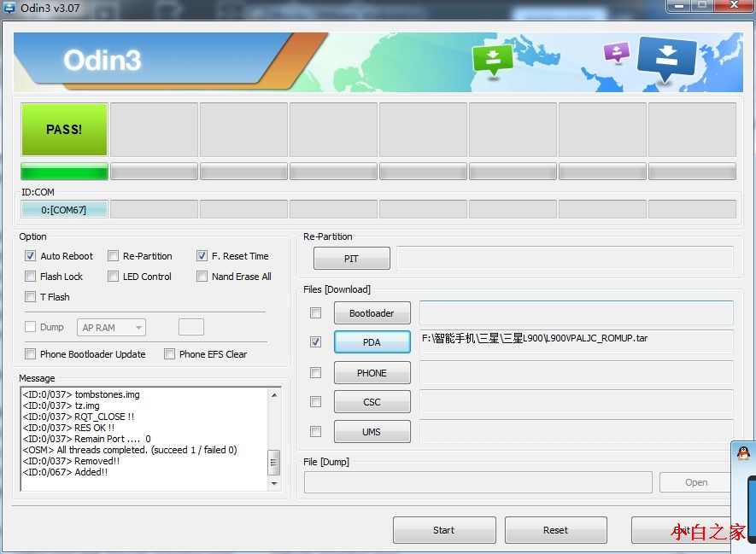Viewport: 756px width, 554px height.
Task: Click the Message log scrollbar thumb
Action: [x=274, y=463]
